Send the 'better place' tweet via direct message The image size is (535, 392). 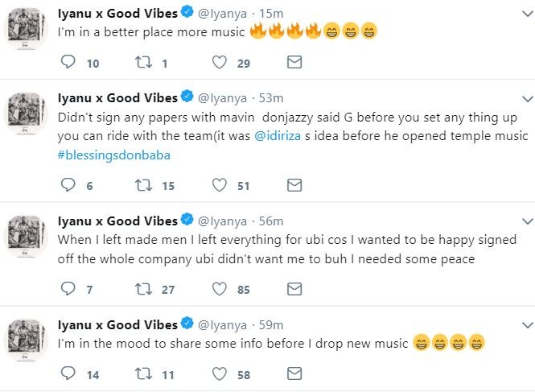point(294,63)
